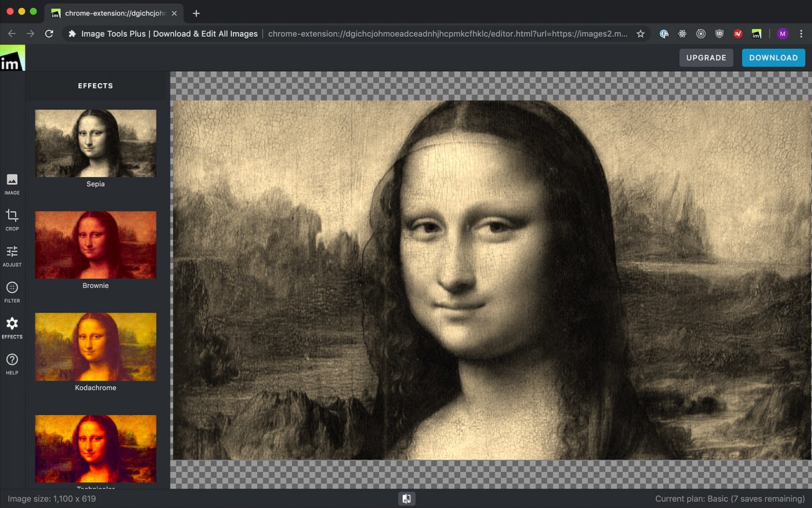Open the Filter panel
Screen dimensions: 812x508
(12, 292)
